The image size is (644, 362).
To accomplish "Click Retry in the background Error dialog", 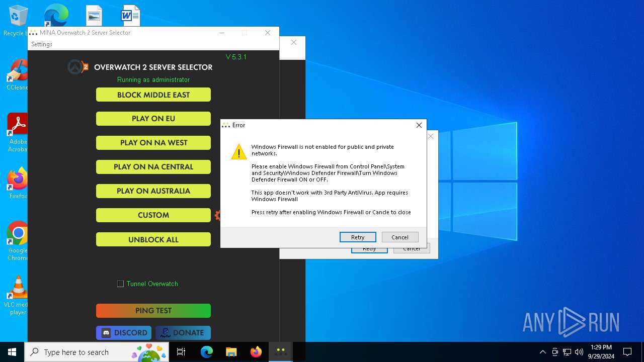I will pyautogui.click(x=369, y=249).
